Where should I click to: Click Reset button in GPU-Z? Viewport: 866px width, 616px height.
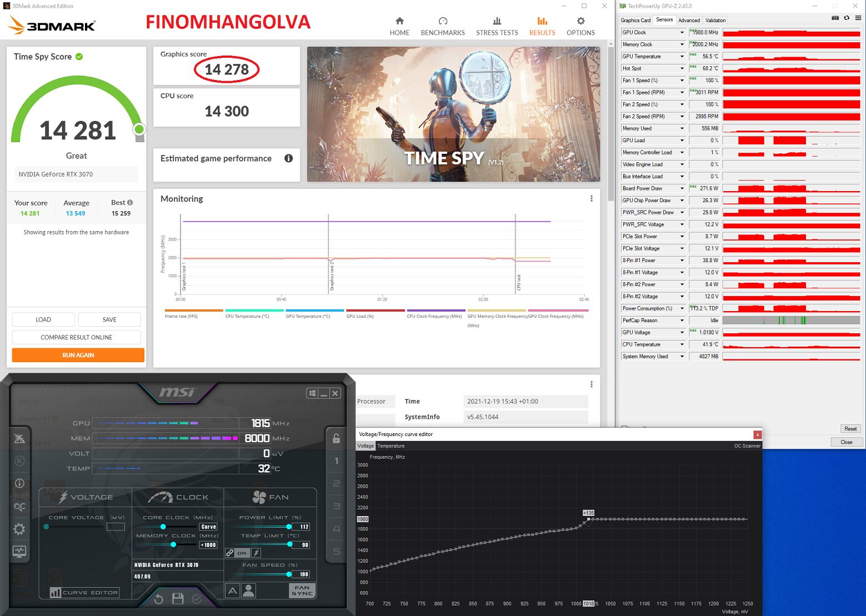tap(850, 429)
